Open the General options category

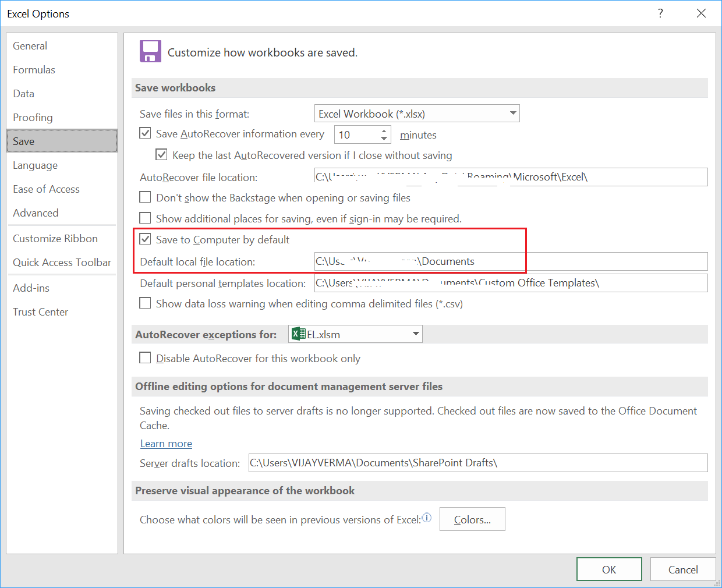tap(62, 45)
